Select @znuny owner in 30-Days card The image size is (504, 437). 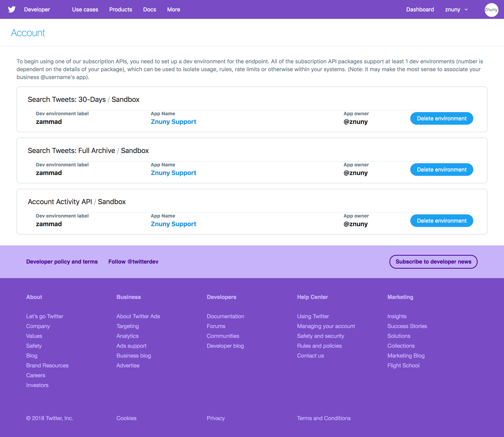click(356, 122)
